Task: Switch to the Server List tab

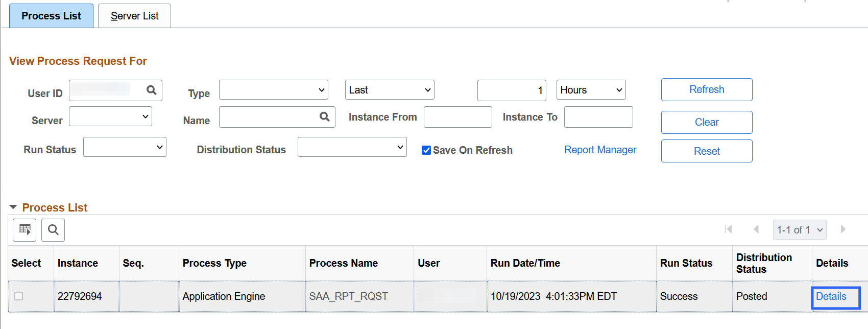Action: 134,16
